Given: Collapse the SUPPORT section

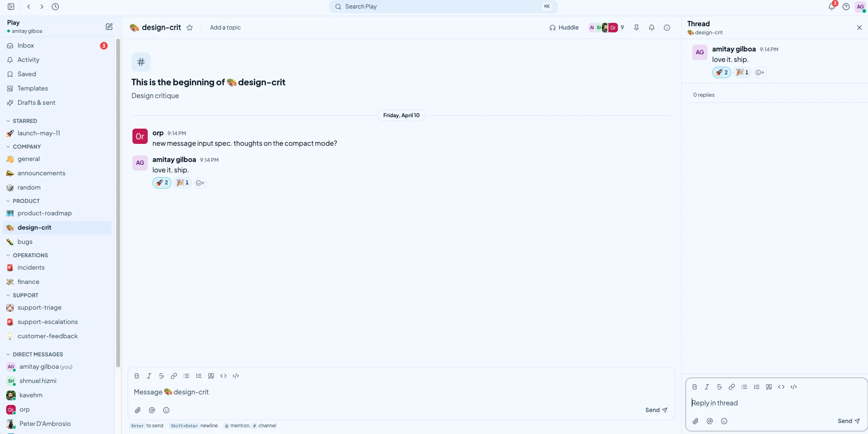Looking at the screenshot, I should pyautogui.click(x=22, y=295).
